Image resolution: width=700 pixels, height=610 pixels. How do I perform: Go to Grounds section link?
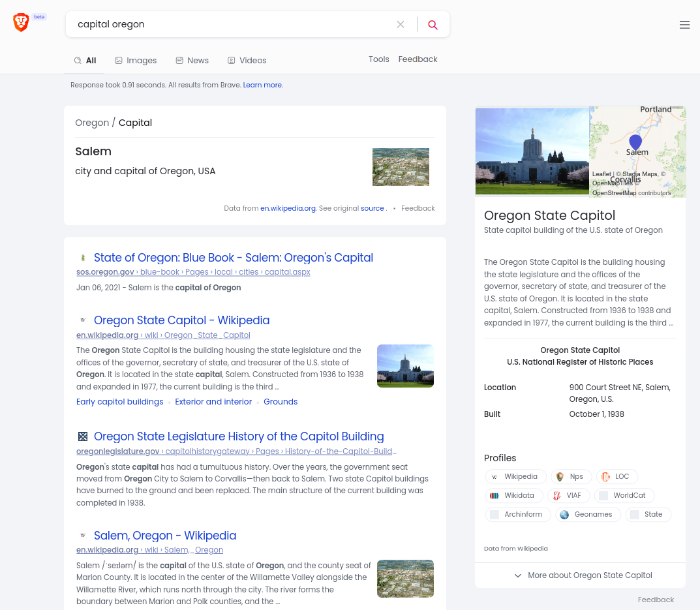point(281,401)
